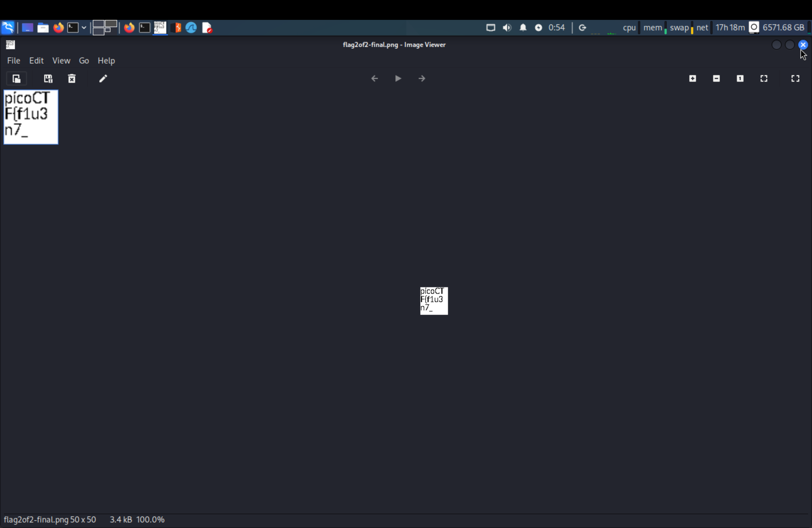Maximize the Image Viewer window
Image resolution: width=812 pixels, height=528 pixels.
tap(789, 45)
